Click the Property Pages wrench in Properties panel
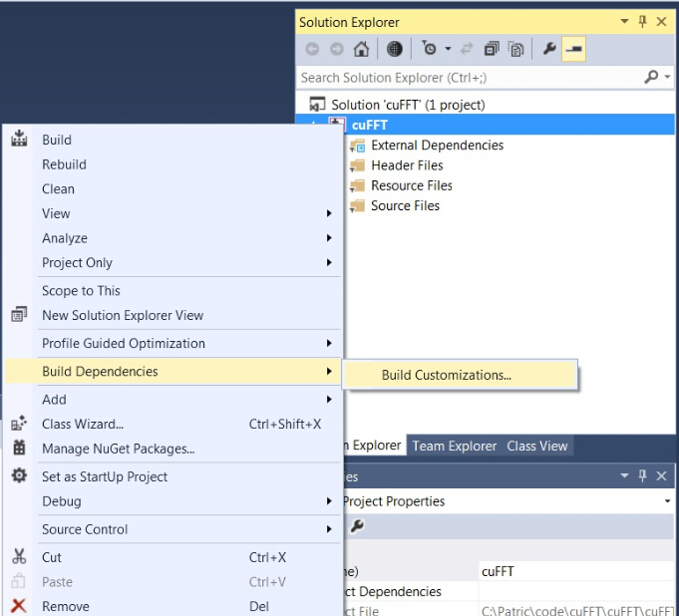The width and height of the screenshot is (679, 616). click(357, 526)
